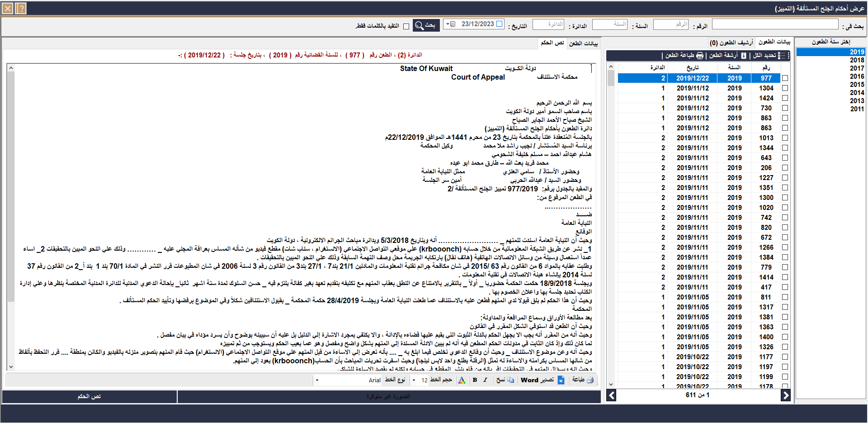Select year 2018 in the year list
Image resolution: width=868 pixels, height=423 pixels.
coord(856,60)
